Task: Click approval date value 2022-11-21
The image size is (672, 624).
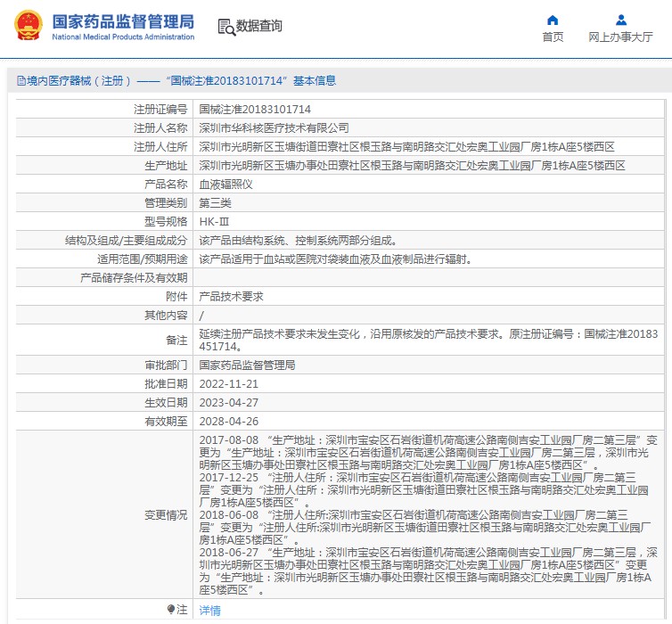Action: (227, 383)
